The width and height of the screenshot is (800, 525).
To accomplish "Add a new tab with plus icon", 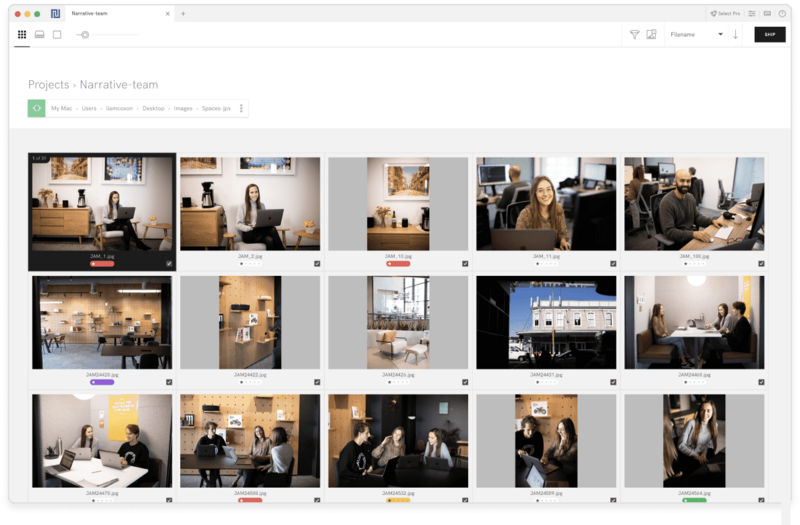I will coord(183,14).
